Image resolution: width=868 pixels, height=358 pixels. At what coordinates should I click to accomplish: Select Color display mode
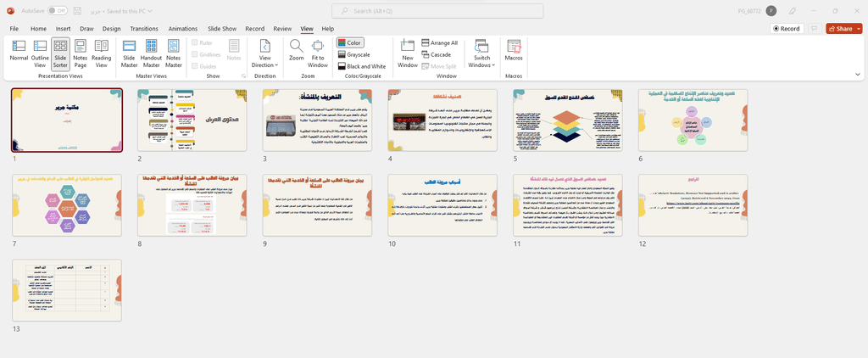pyautogui.click(x=350, y=42)
